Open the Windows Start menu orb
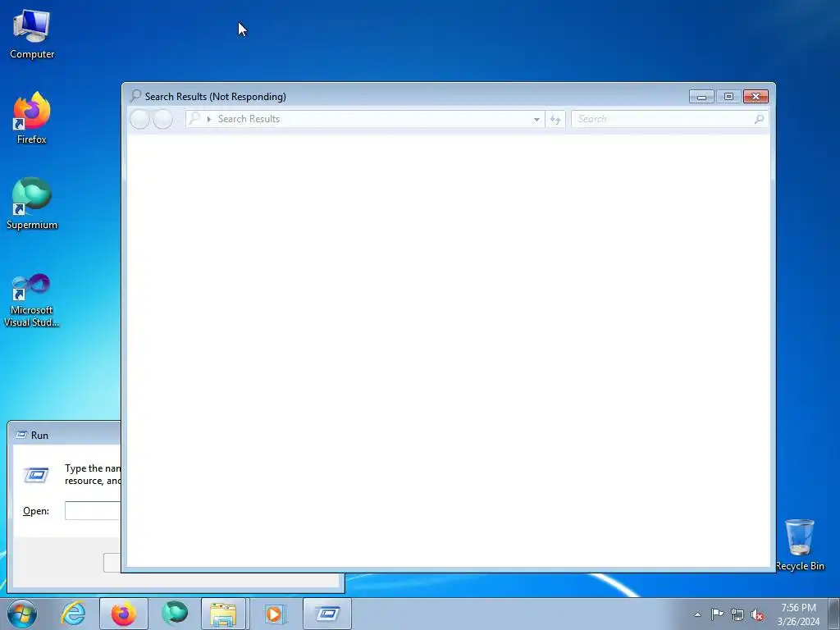 point(22,614)
